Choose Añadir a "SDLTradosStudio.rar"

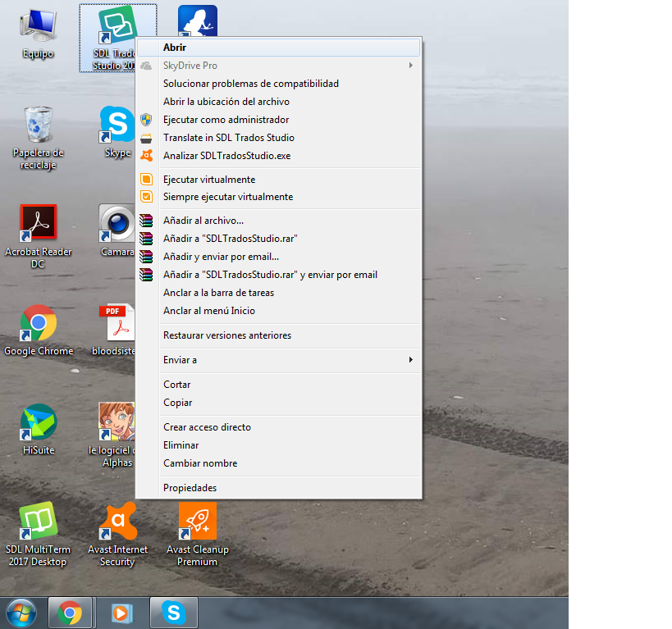pyautogui.click(x=279, y=238)
